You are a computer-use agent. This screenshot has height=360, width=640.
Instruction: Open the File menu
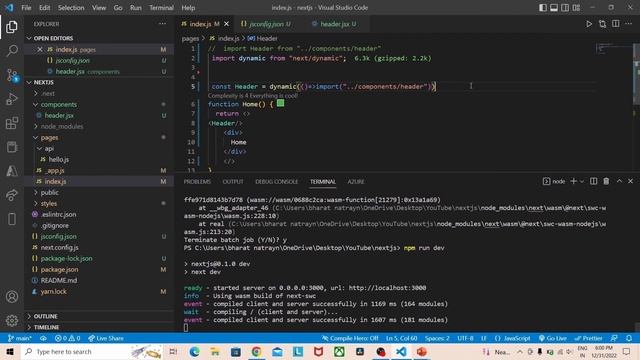pos(26,7)
